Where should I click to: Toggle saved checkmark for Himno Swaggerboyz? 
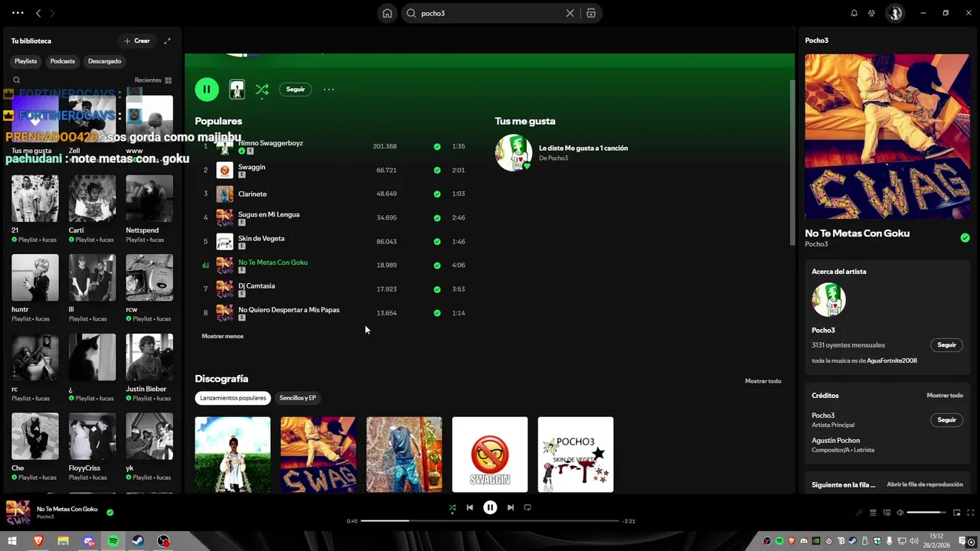tap(437, 146)
